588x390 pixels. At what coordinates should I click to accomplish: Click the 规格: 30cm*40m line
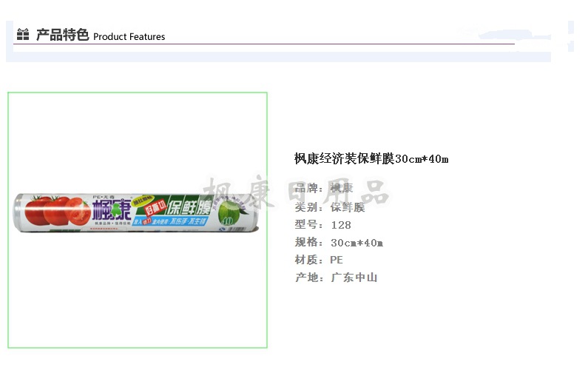coord(339,242)
